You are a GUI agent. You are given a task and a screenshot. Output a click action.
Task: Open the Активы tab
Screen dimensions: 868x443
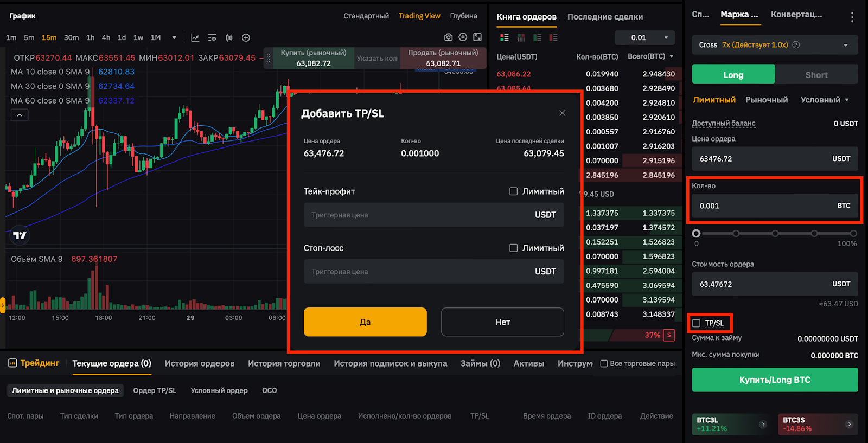pos(529,363)
